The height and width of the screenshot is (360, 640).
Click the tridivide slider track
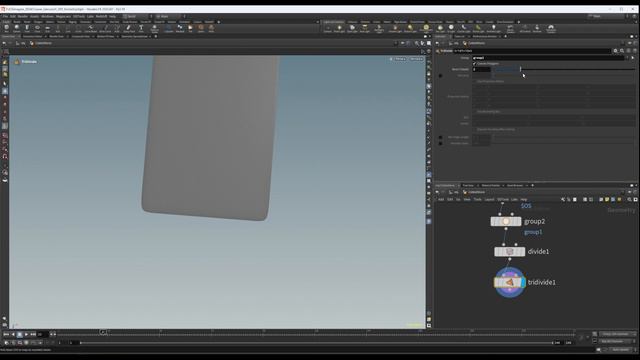pos(563,69)
